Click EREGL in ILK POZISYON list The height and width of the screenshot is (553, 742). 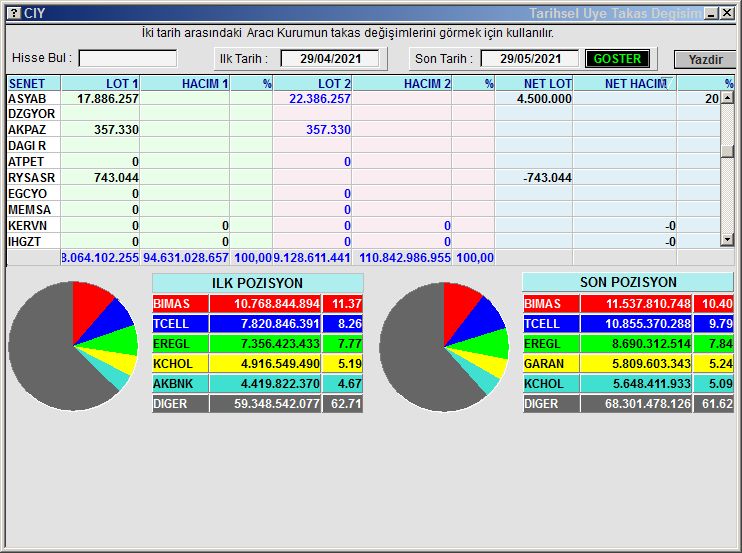(180, 343)
